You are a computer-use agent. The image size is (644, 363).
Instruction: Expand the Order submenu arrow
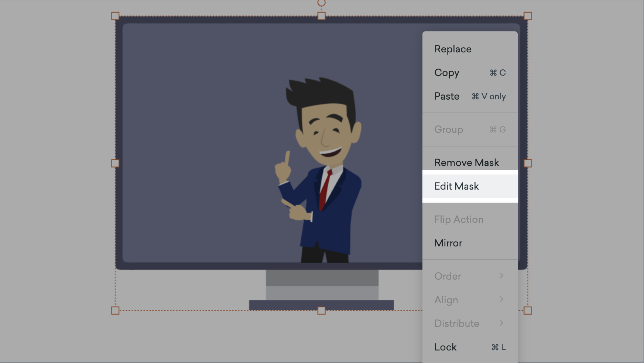pos(501,276)
